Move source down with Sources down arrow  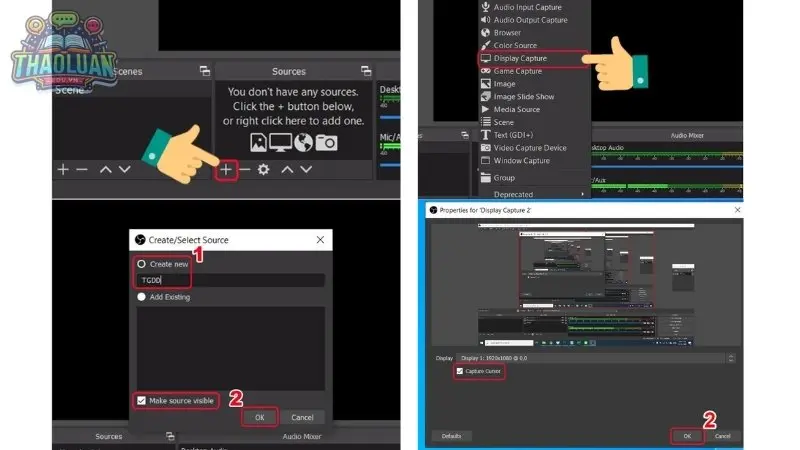(x=308, y=170)
